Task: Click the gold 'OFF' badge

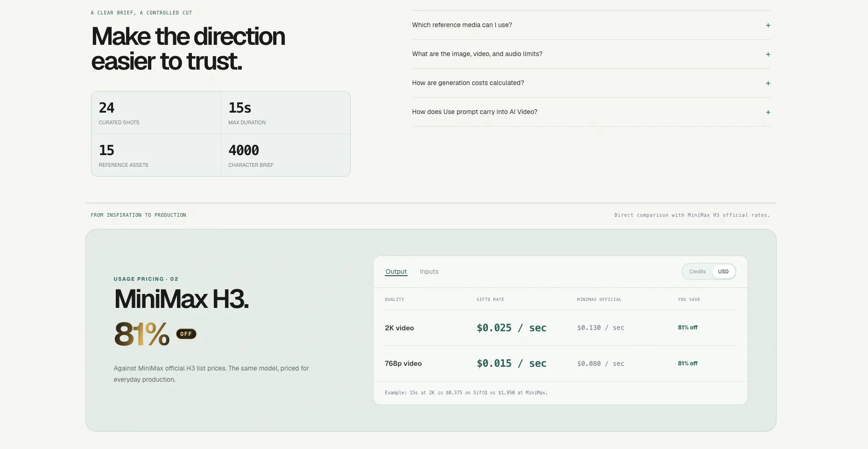Action: (x=186, y=334)
